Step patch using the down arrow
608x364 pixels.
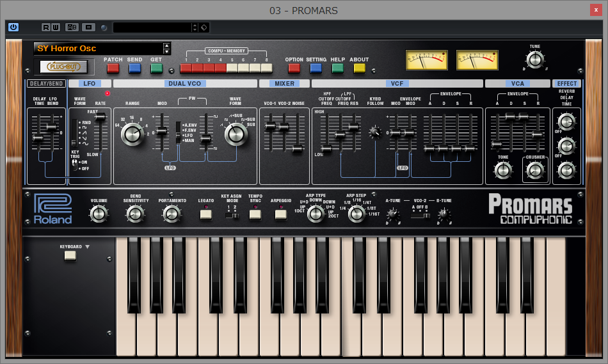click(x=167, y=52)
